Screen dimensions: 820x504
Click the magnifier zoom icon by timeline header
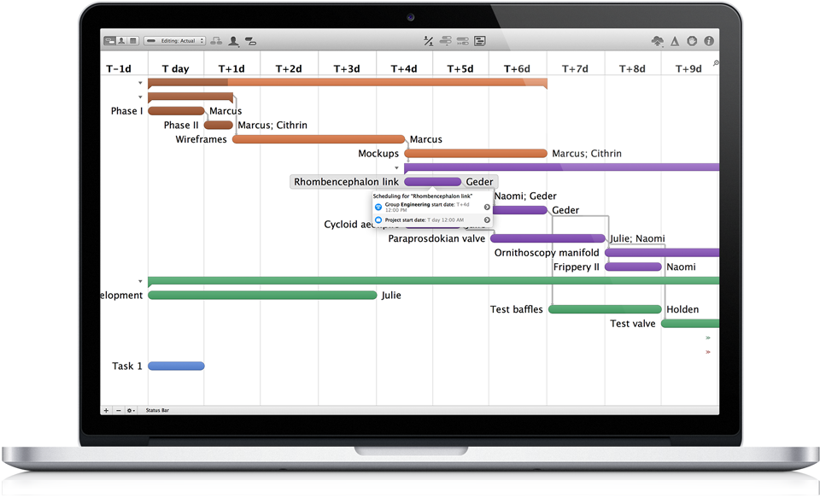(x=716, y=63)
